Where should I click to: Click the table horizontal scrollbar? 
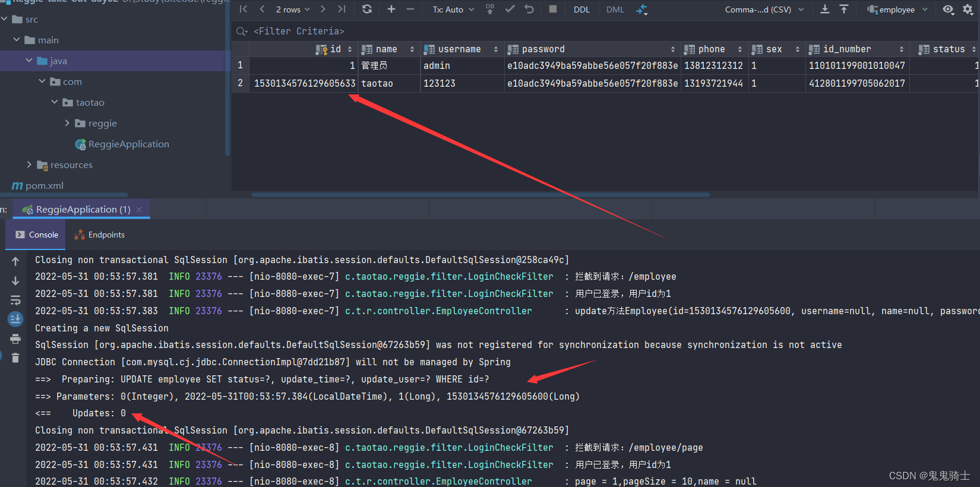(480, 194)
